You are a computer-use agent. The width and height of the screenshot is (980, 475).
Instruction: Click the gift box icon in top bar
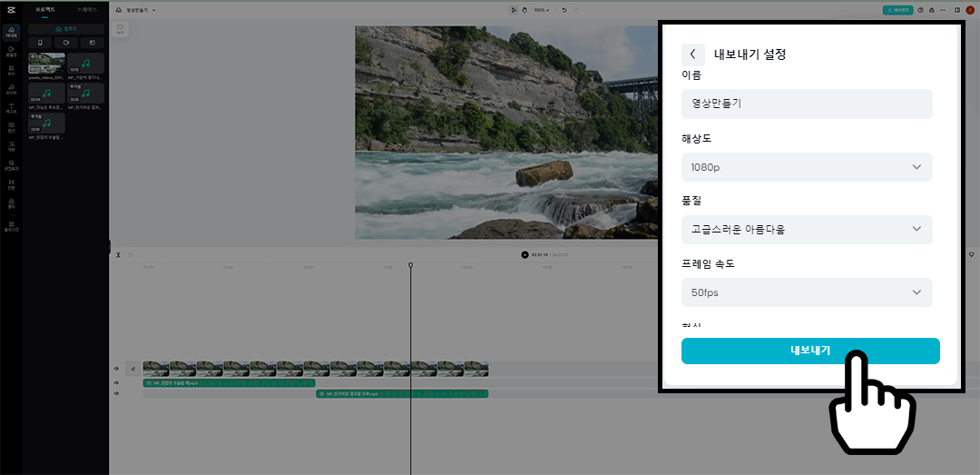931,10
